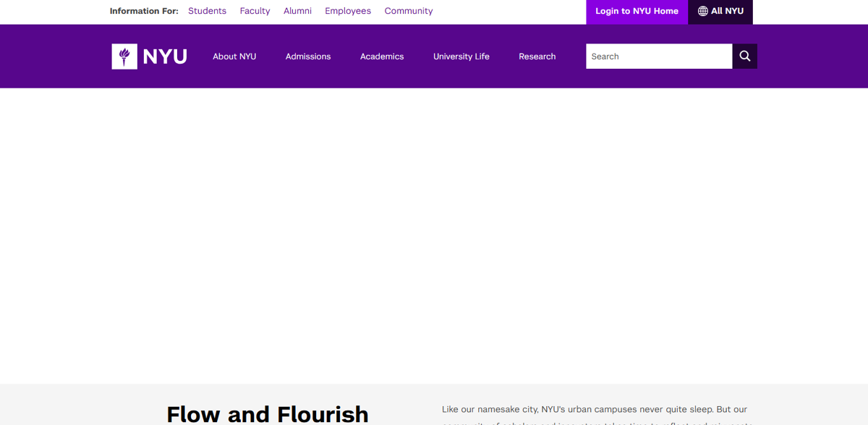Follow the Alumni information link
The width and height of the screenshot is (868, 425).
pos(297,10)
